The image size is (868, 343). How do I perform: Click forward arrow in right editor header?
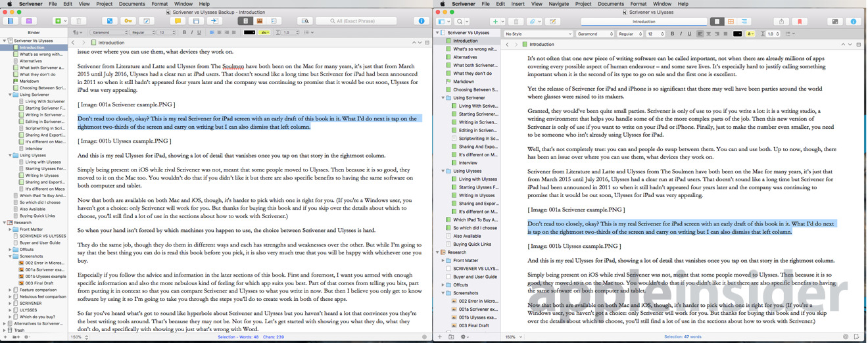516,44
